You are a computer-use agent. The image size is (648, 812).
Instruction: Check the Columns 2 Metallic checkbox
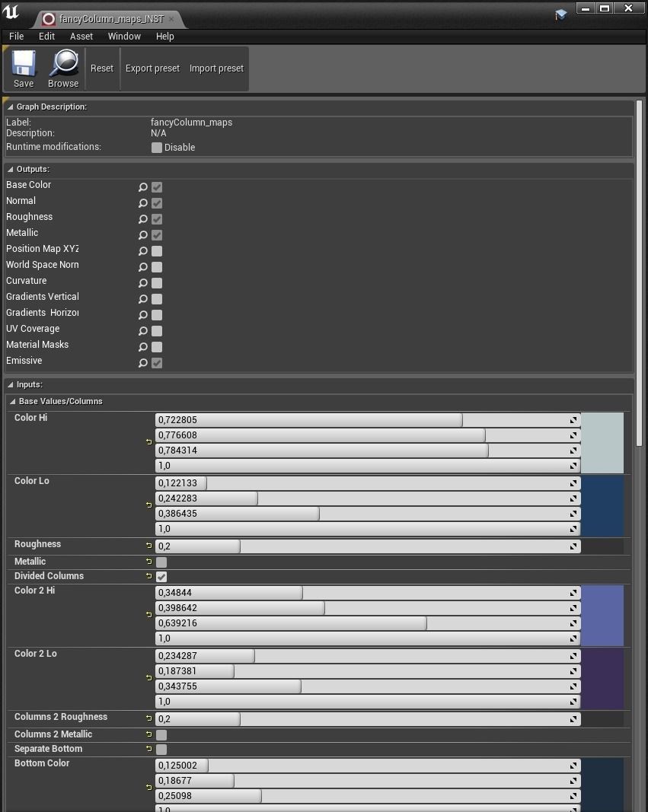[161, 735]
